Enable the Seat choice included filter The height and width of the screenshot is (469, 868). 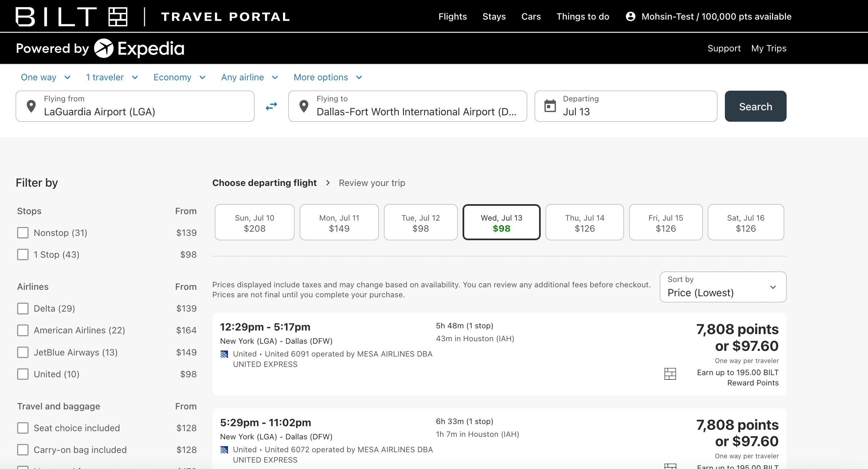click(x=23, y=428)
